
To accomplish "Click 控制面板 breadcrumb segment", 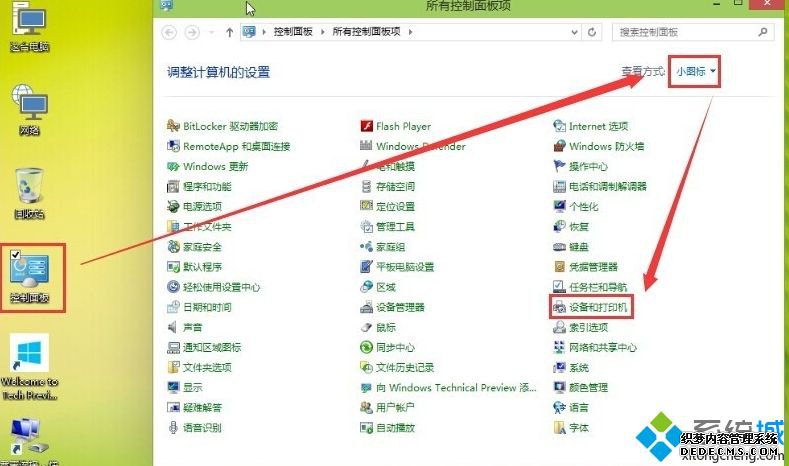I will [x=293, y=32].
